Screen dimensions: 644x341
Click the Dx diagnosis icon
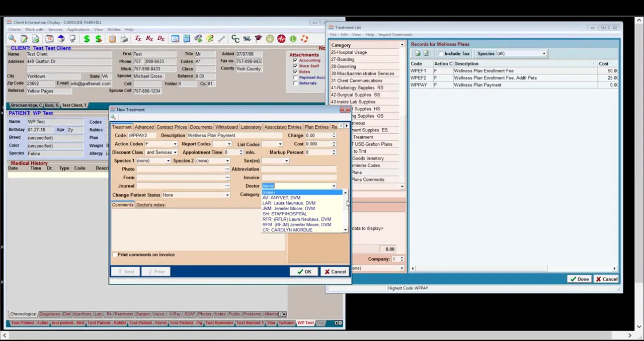pyautogui.click(x=161, y=39)
